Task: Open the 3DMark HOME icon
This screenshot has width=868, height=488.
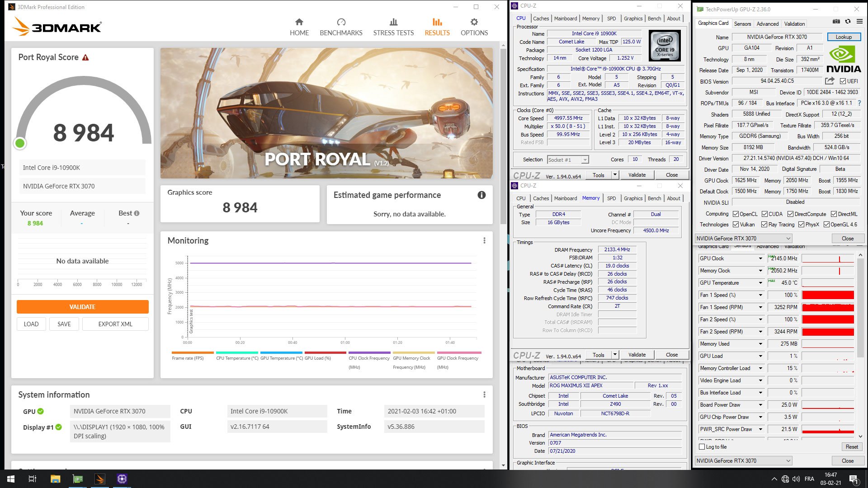Action: [299, 22]
